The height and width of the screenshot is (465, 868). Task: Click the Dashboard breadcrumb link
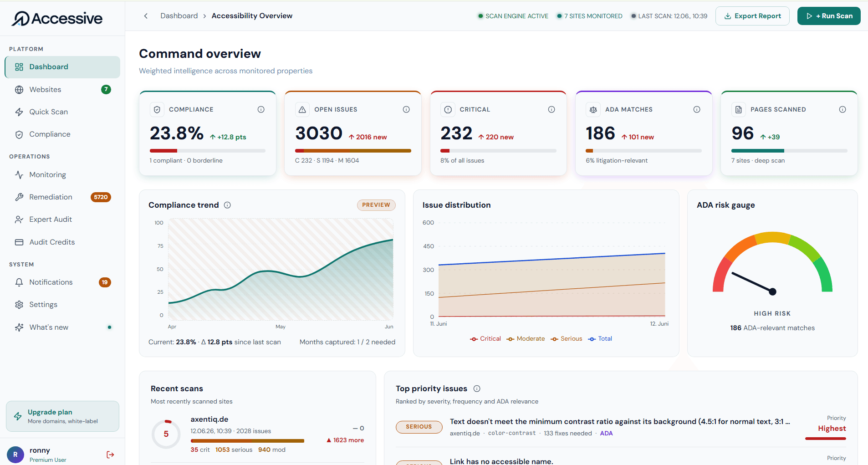179,16
